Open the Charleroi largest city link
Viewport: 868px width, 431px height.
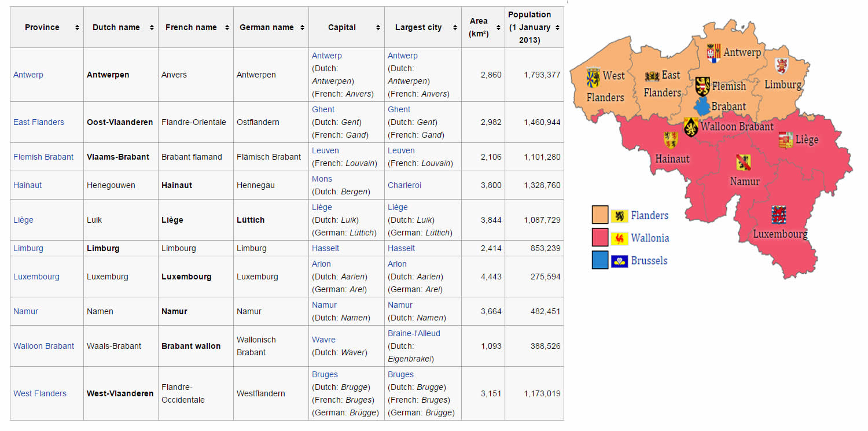[x=404, y=186]
